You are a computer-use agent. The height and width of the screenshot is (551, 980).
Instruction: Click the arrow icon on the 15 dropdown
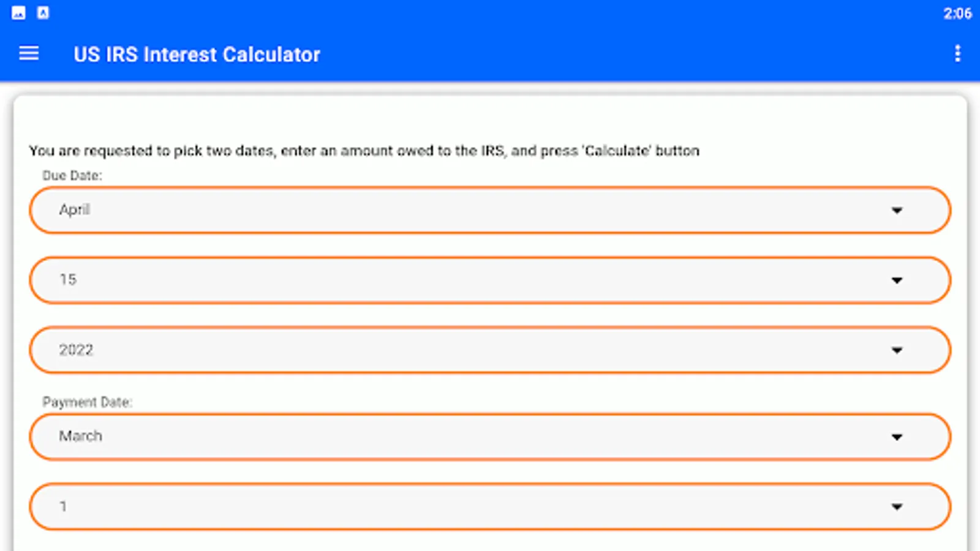(x=897, y=280)
